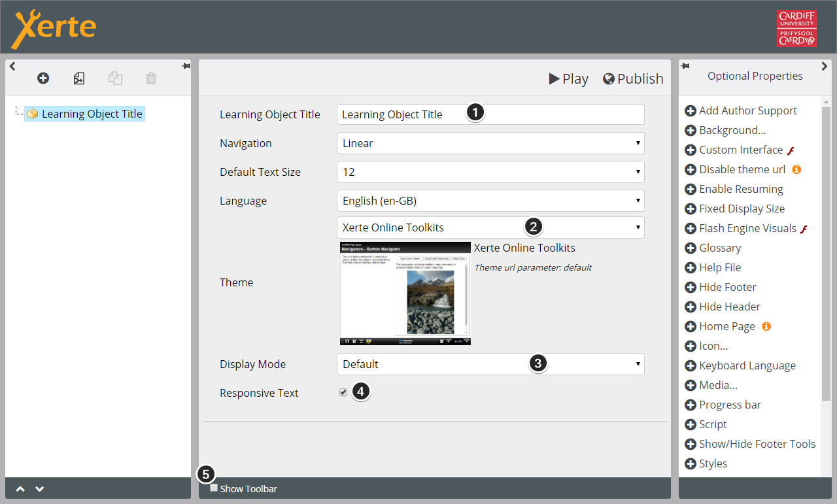This screenshot has height=504, width=837.
Task: Collapse the Optional Properties panel with its chevron
Action: (825, 66)
